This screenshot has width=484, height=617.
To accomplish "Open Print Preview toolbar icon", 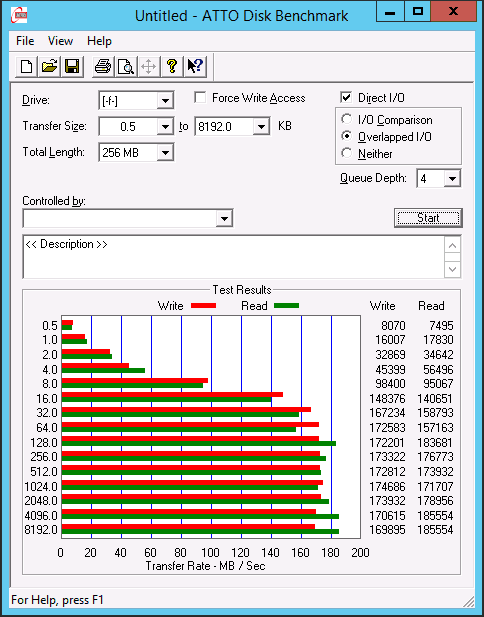I will click(x=126, y=66).
